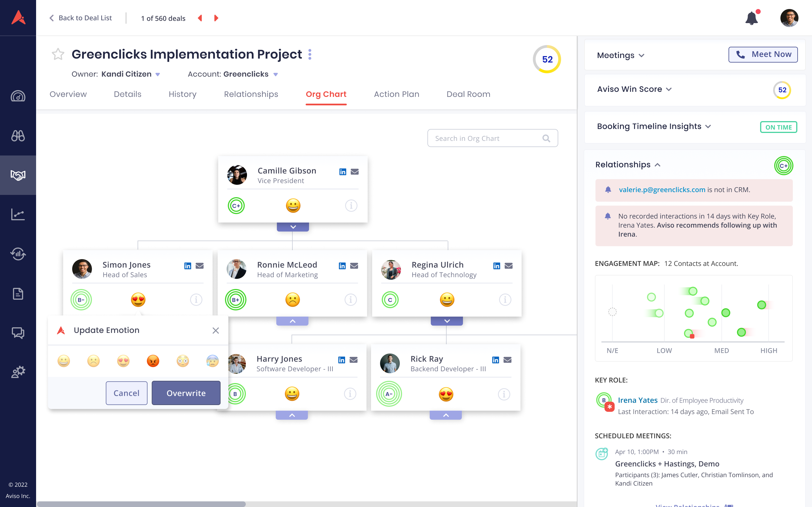
Task: Collapse the Relationships panel
Action: pyautogui.click(x=658, y=165)
